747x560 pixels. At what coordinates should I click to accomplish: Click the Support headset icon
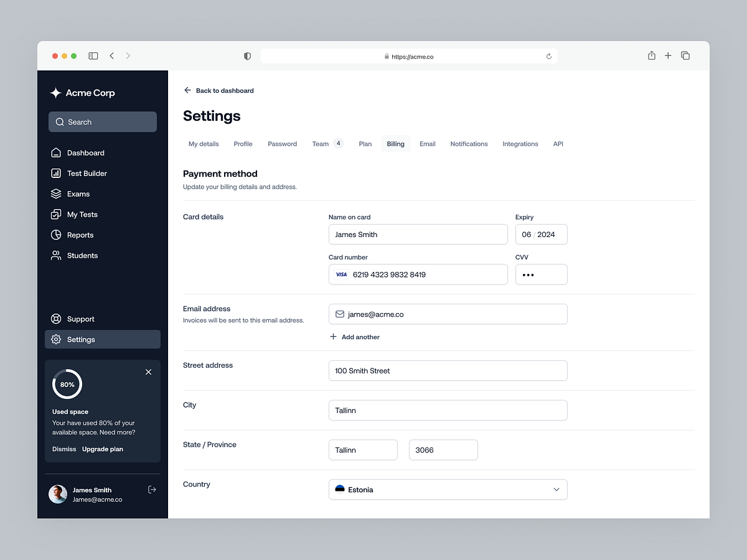[x=57, y=319]
